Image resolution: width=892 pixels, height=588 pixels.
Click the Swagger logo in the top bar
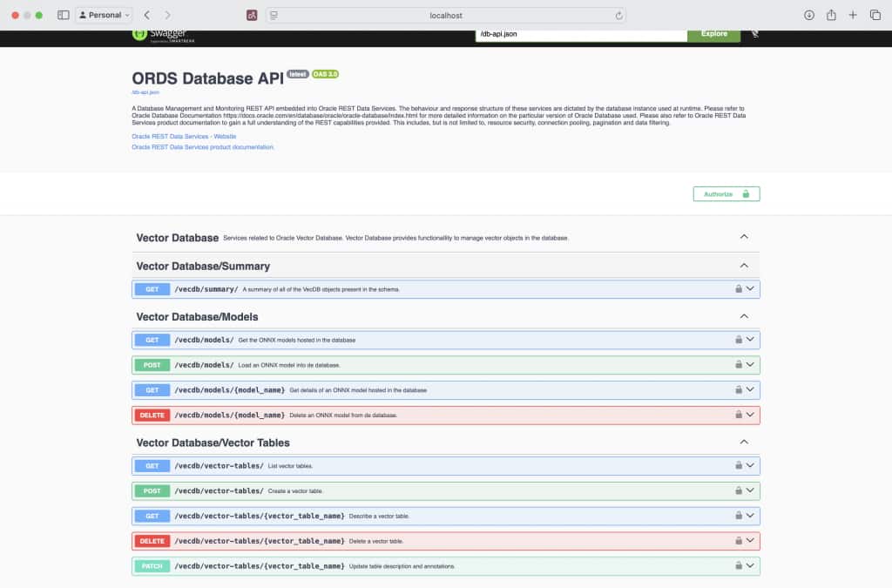pyautogui.click(x=165, y=34)
